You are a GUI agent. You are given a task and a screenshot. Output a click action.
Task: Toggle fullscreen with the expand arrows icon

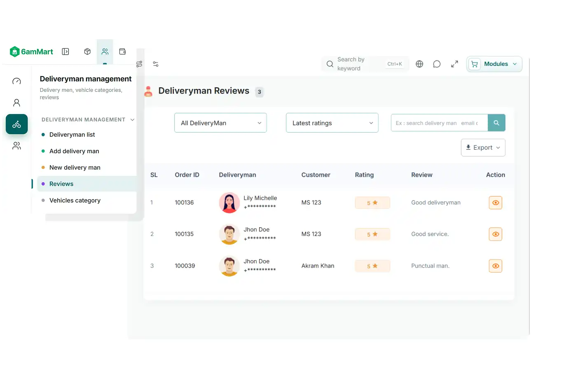point(454,64)
